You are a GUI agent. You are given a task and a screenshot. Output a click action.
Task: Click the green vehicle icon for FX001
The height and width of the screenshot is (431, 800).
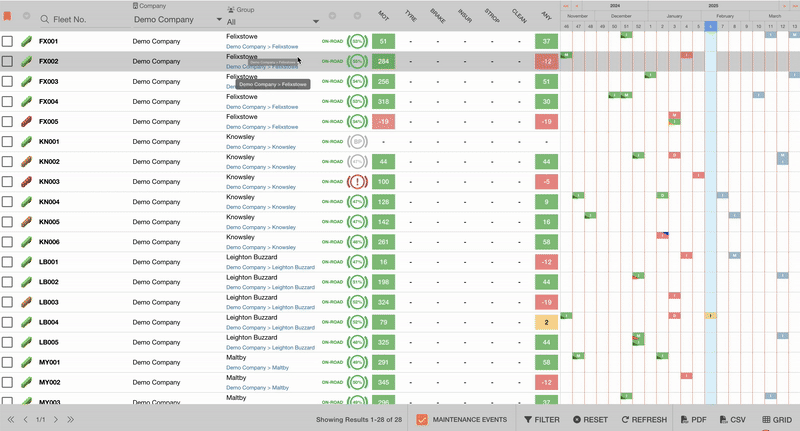click(x=27, y=42)
